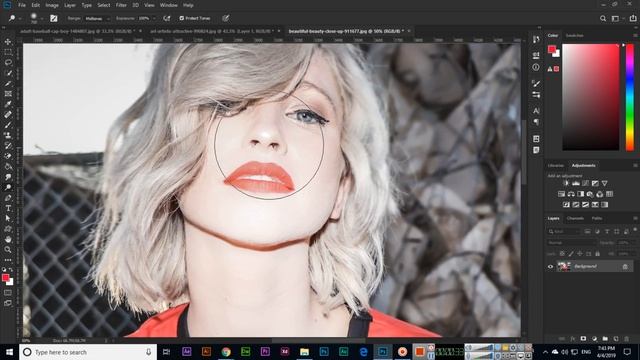Click the Windows taskbar search box
The width and height of the screenshot is (640, 360).
coord(88,352)
